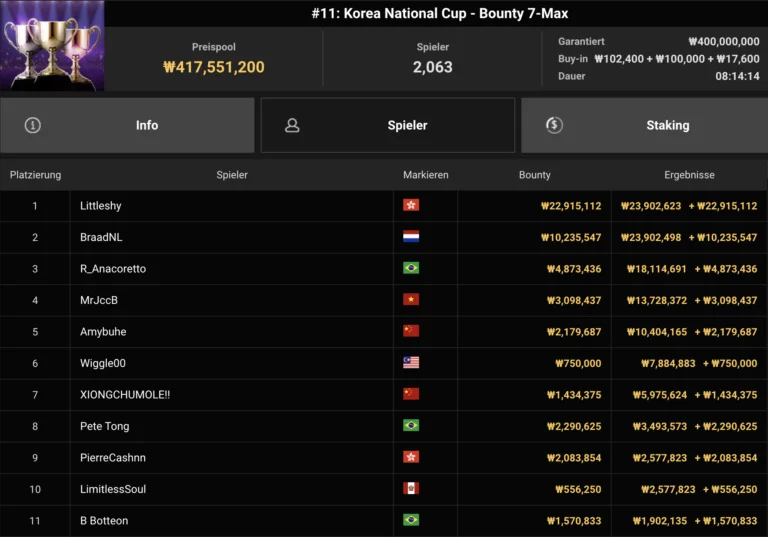The image size is (768, 537).
Task: Click B Botteon's result ₩1,902,135
Action: click(659, 521)
